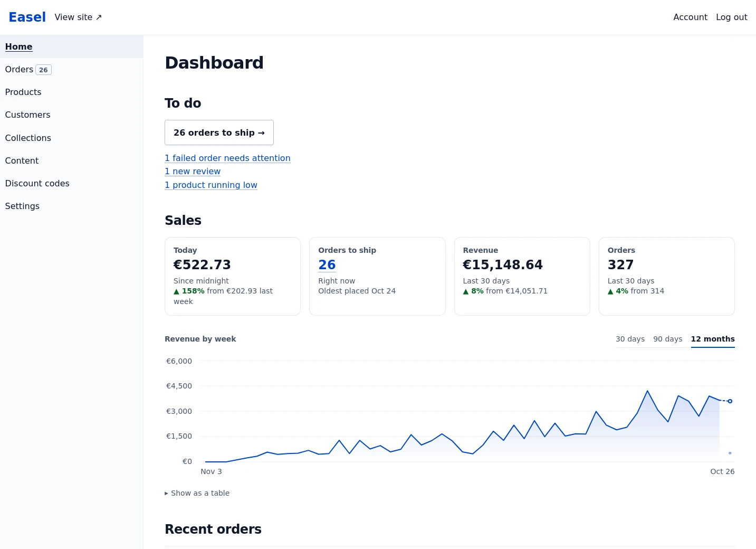
Task: Go to Products in sidebar
Action: pos(71,92)
